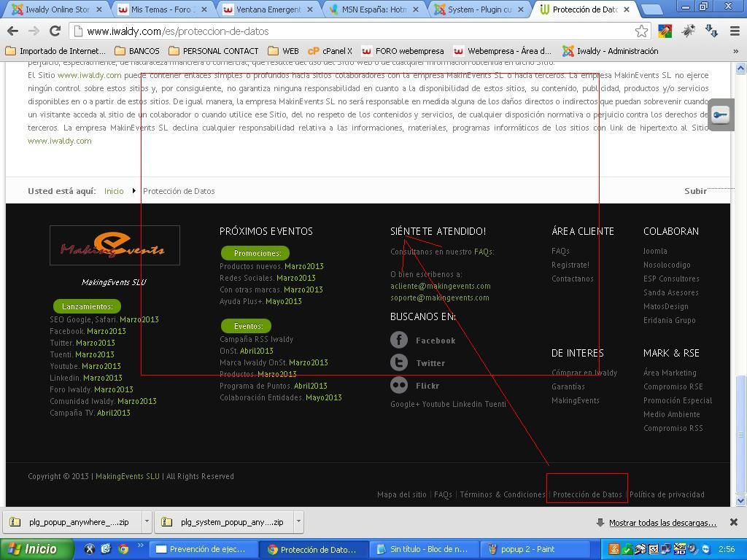
Task: Click the key icon on page right edge
Action: click(720, 114)
